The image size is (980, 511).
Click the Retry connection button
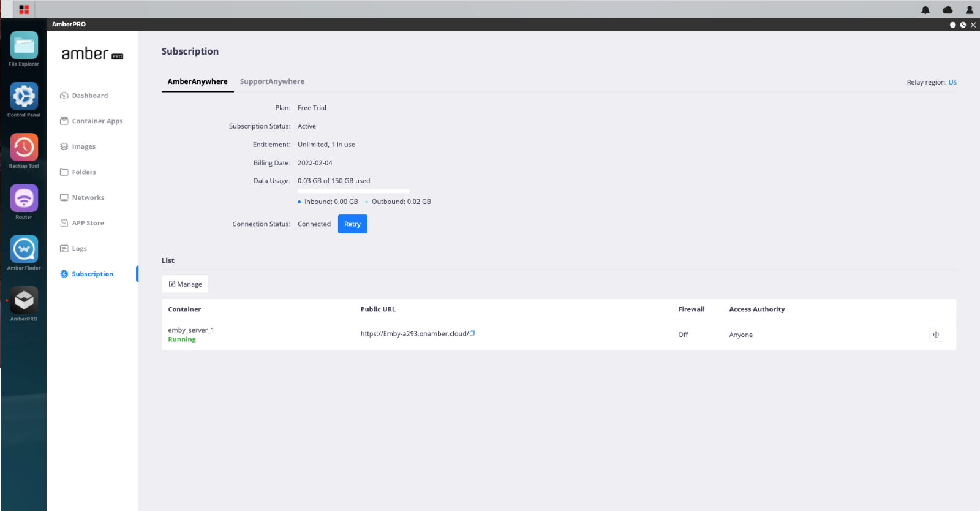point(353,224)
